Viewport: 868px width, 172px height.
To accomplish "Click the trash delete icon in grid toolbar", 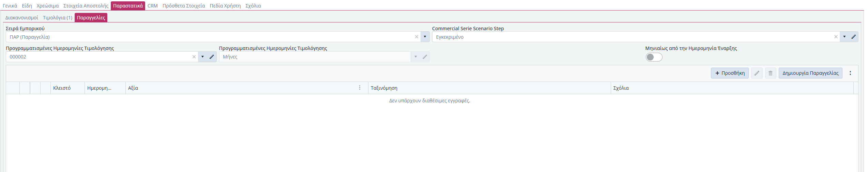I will [771, 73].
